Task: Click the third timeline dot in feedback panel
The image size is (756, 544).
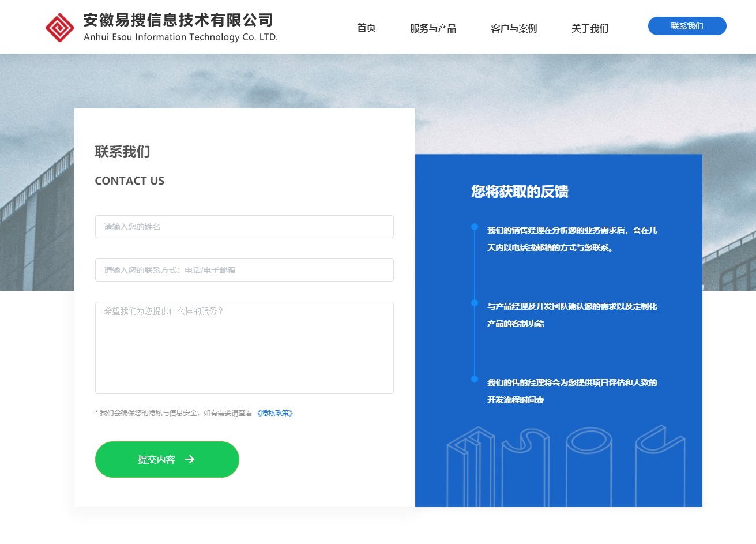Action: 475,379
